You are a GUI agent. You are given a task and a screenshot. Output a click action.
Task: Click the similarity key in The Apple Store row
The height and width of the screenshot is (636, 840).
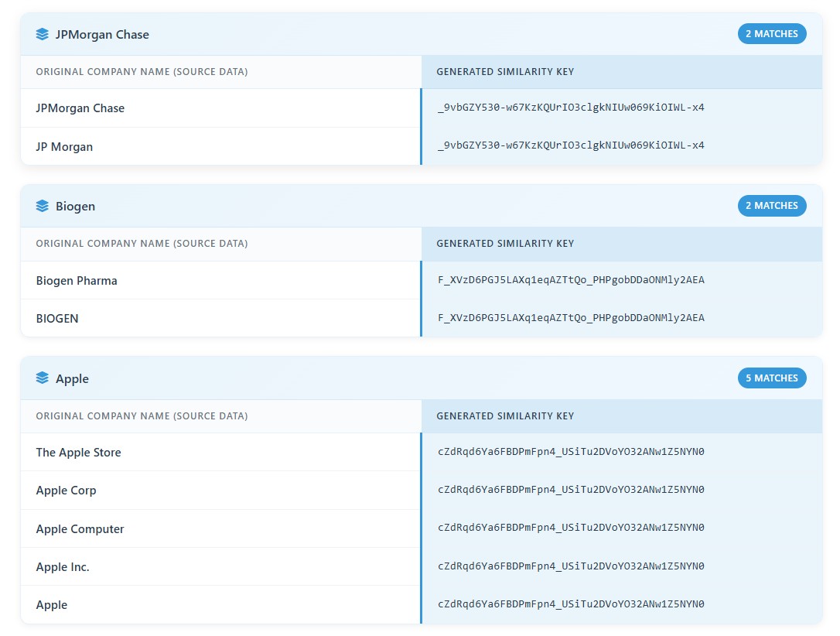tap(571, 452)
